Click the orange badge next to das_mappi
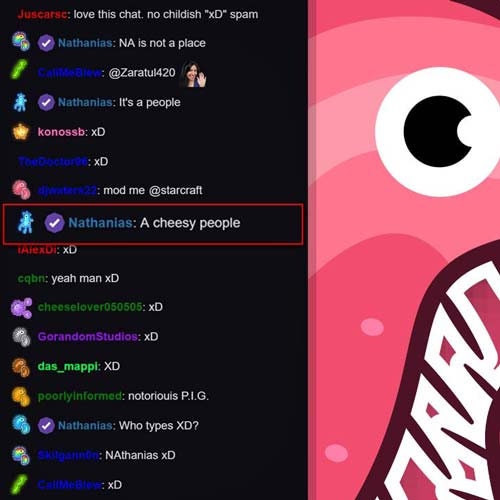 [x=21, y=367]
